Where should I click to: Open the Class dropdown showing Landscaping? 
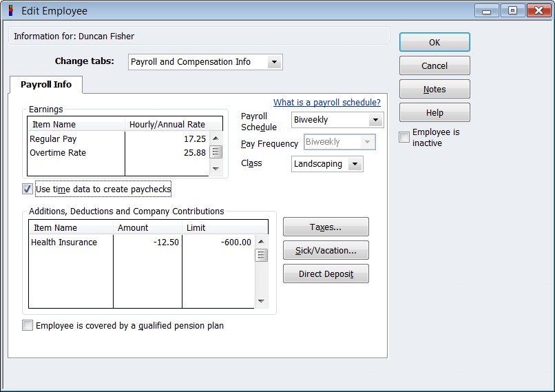[355, 164]
